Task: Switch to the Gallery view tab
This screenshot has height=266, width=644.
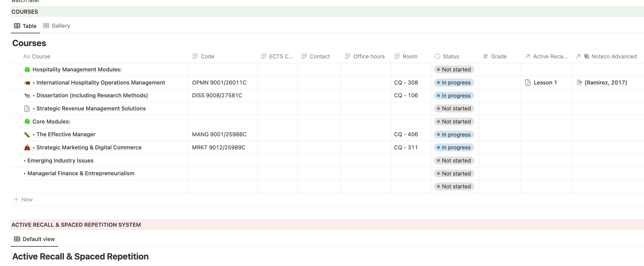Action: [56, 26]
